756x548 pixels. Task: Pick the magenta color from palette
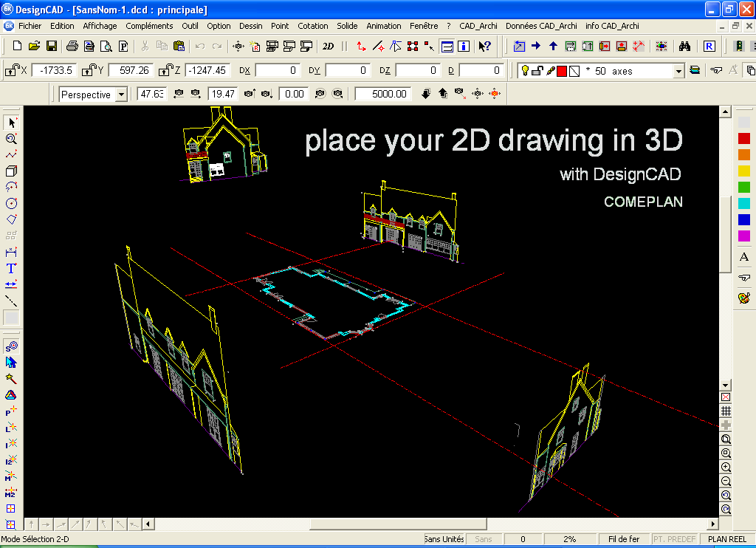click(x=744, y=236)
